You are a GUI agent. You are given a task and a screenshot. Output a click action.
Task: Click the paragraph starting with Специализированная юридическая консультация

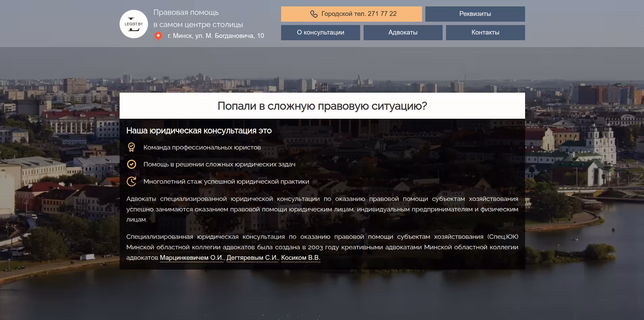322,247
